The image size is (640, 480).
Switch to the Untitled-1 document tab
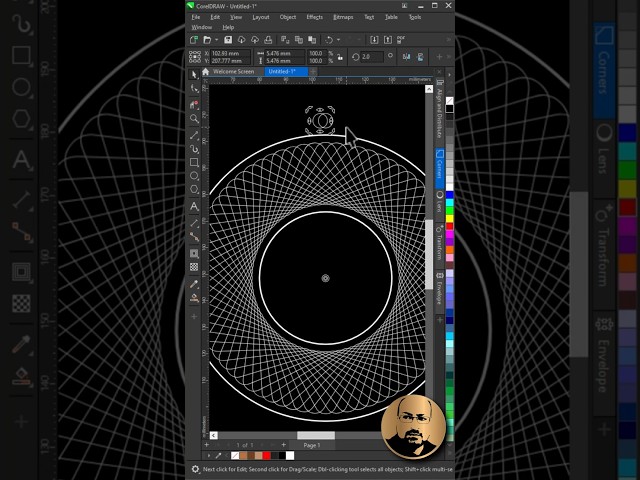(x=286, y=71)
